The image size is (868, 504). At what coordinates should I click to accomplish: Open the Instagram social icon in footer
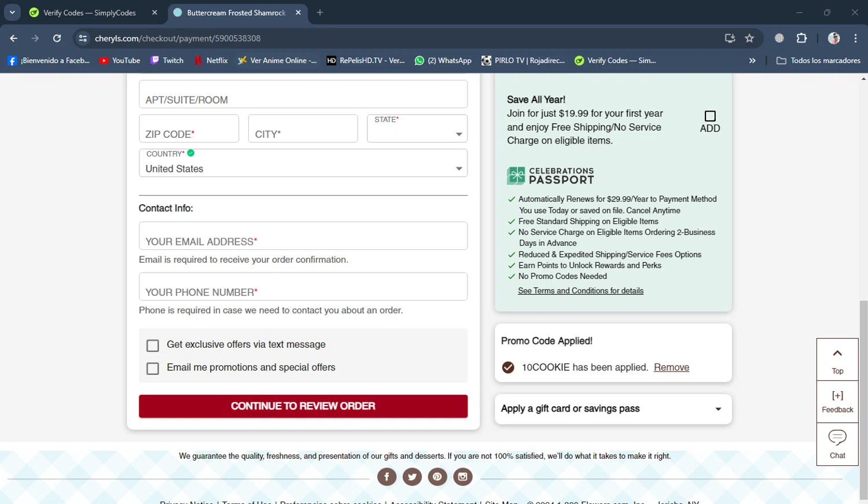[x=463, y=477]
